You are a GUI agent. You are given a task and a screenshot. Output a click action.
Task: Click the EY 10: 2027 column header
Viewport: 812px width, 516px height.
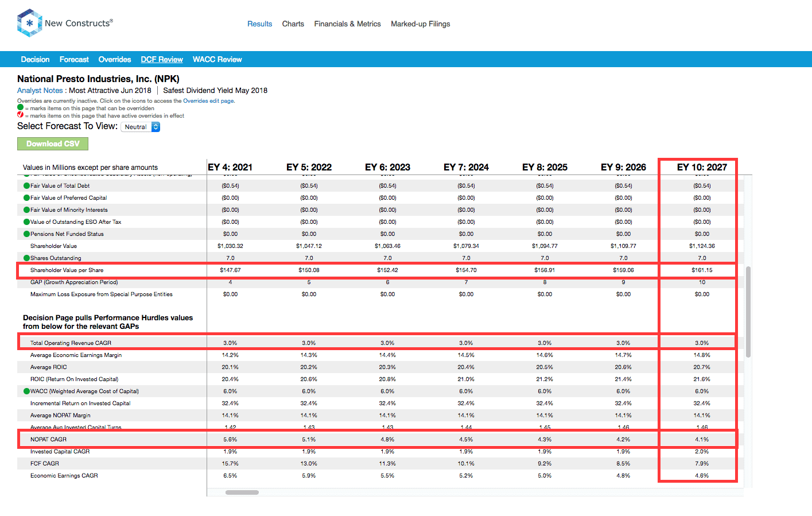(702, 167)
